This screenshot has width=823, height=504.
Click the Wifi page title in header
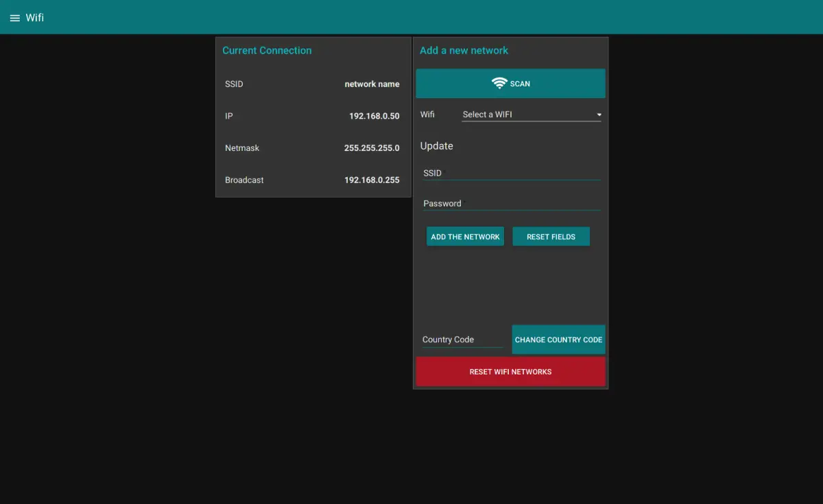pyautogui.click(x=35, y=18)
